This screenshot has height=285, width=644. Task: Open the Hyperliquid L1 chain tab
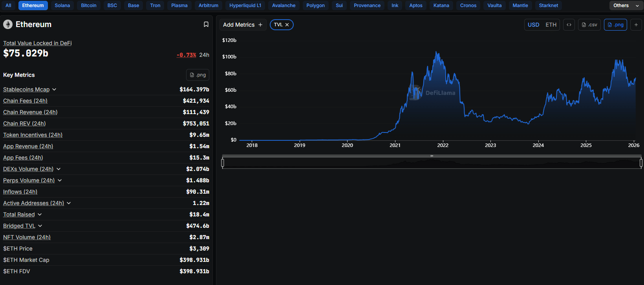[x=245, y=5]
